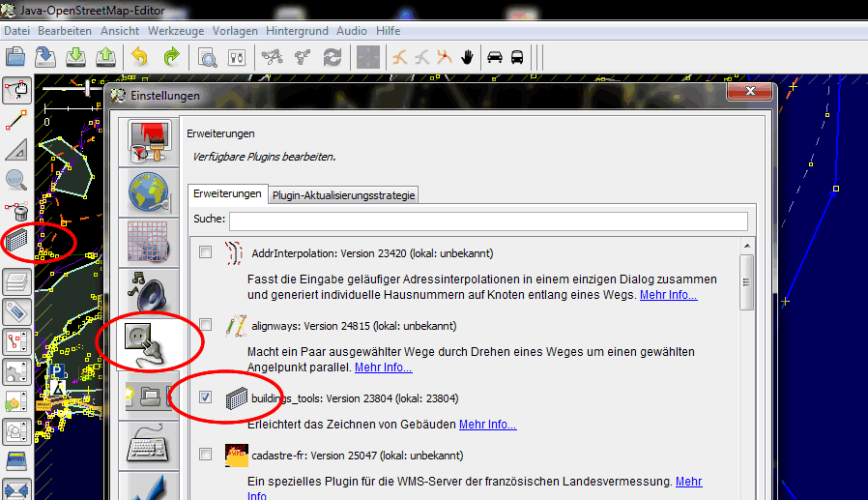Click the undo arrow in toolbar
Image resolution: width=868 pixels, height=500 pixels.
click(139, 57)
